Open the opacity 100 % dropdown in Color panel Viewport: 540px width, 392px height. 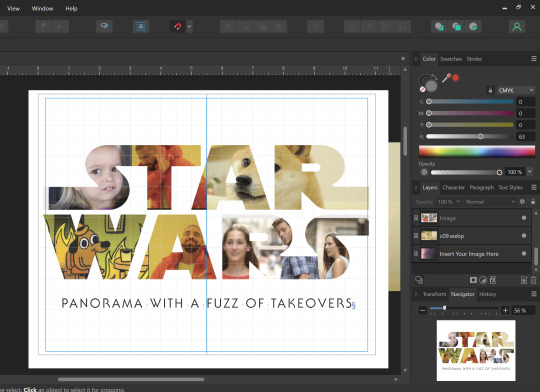530,172
